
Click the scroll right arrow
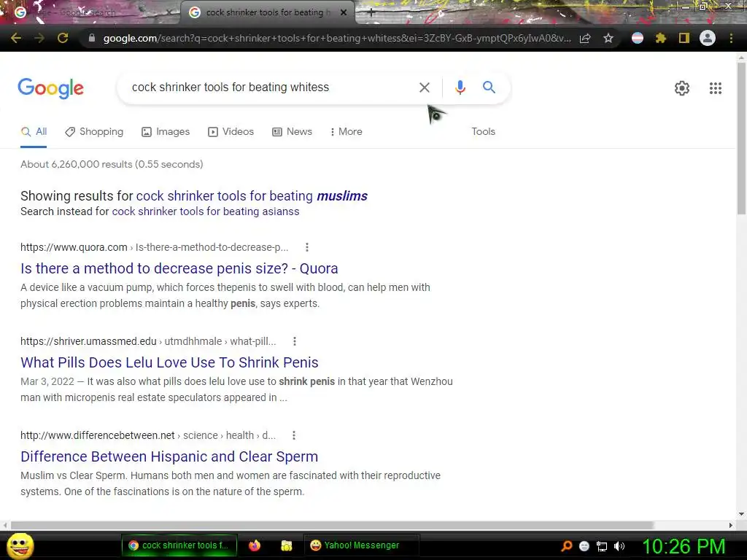[731, 525]
